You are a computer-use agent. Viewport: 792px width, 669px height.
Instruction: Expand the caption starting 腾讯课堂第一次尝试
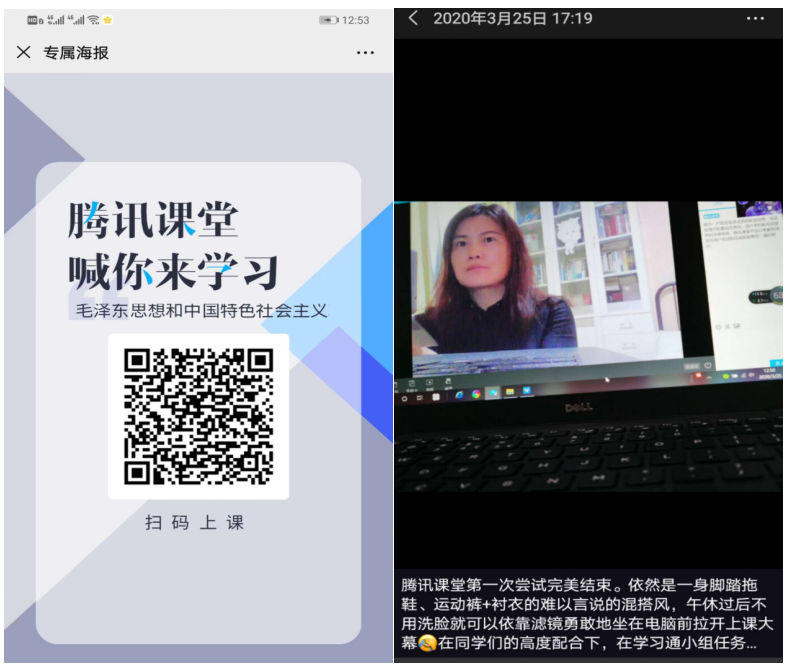[x=587, y=614]
